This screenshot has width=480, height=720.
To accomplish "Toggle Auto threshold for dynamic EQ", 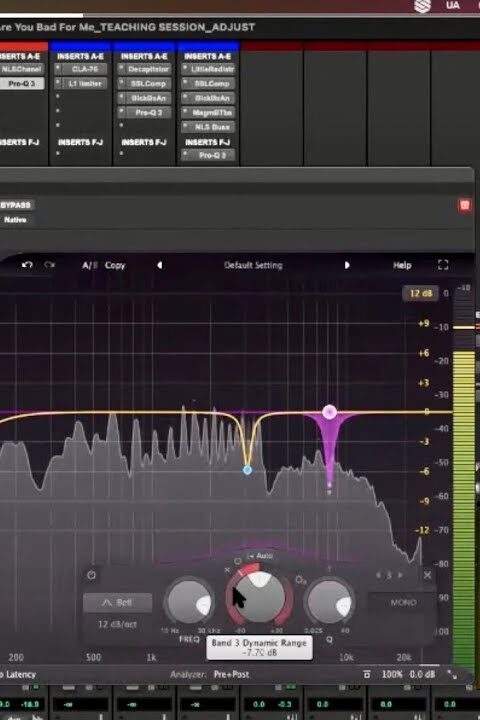I will coord(260,556).
